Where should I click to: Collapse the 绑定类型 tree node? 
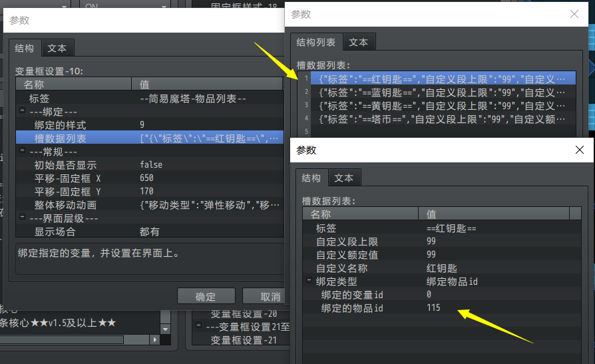(308, 281)
